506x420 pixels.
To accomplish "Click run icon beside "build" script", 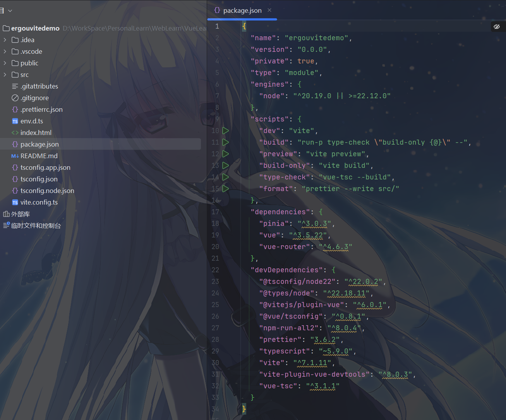I will [x=226, y=142].
